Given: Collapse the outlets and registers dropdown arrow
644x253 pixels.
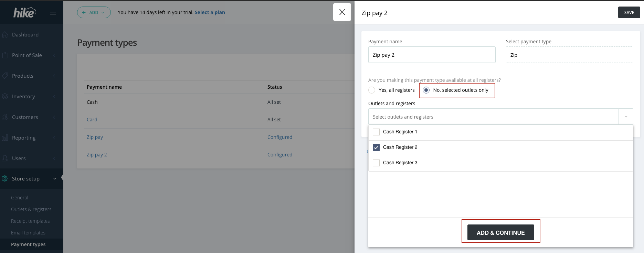Looking at the screenshot, I should point(626,117).
